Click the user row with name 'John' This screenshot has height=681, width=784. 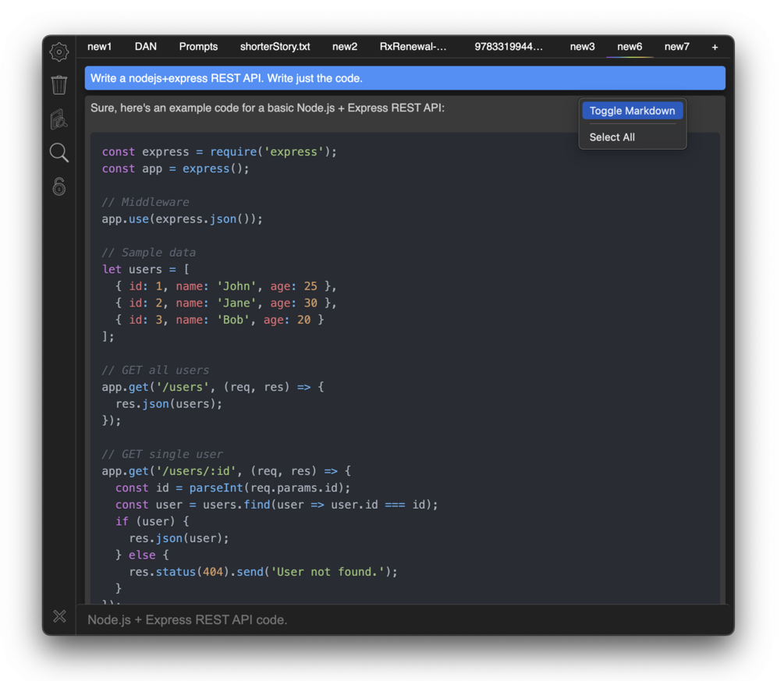[226, 286]
